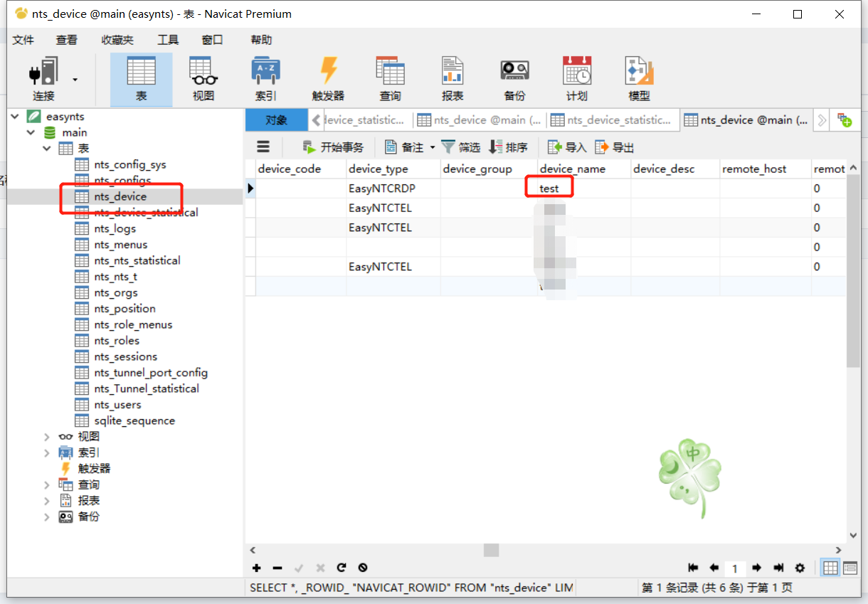The image size is (868, 604).
Task: Go to previous page of records
Action: (714, 568)
